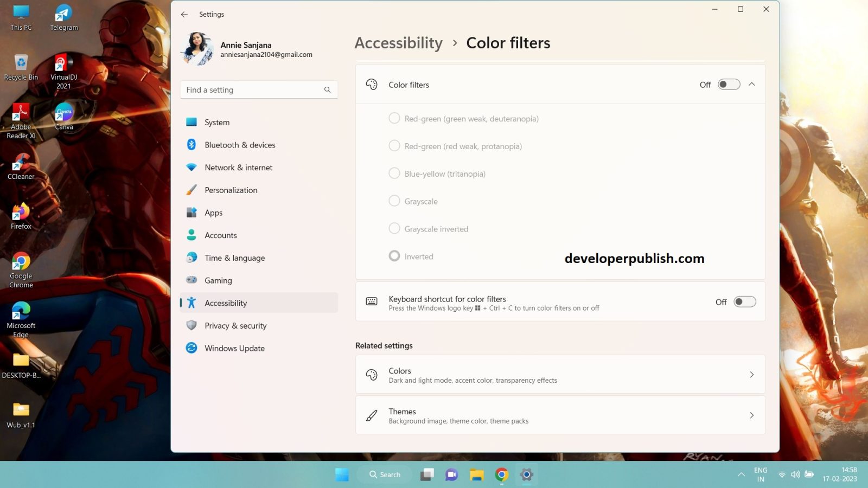Open System settings from the sidebar
868x488 pixels.
pyautogui.click(x=217, y=122)
